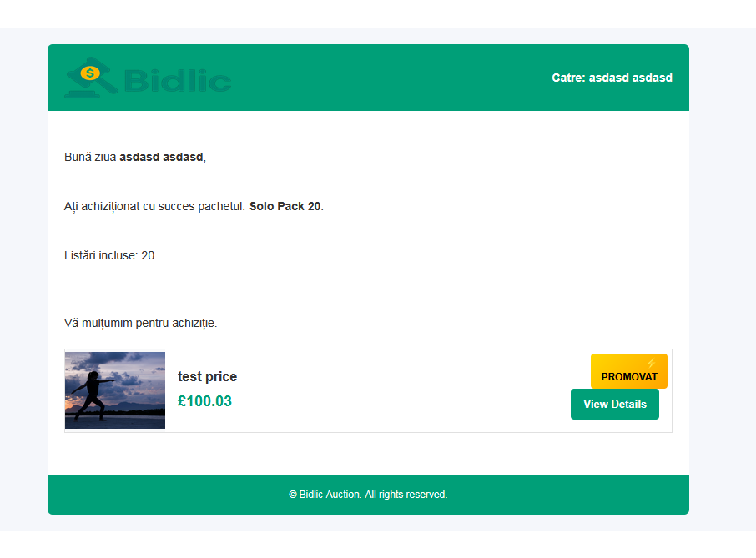Click the copyright symbol in the footer
Viewport: 756px width, 558px height.
pos(293,494)
